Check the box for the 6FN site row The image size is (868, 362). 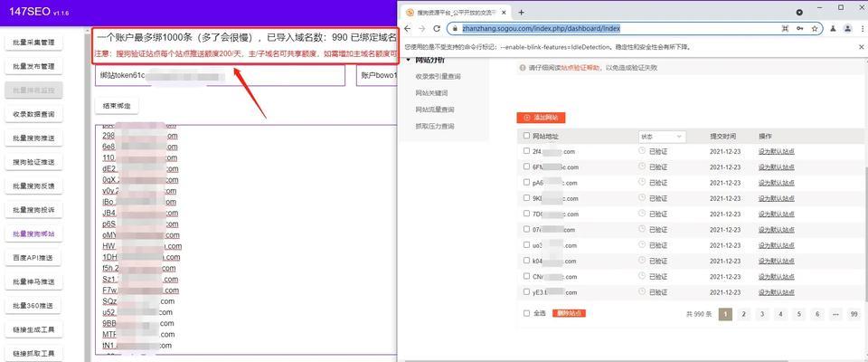click(526, 167)
